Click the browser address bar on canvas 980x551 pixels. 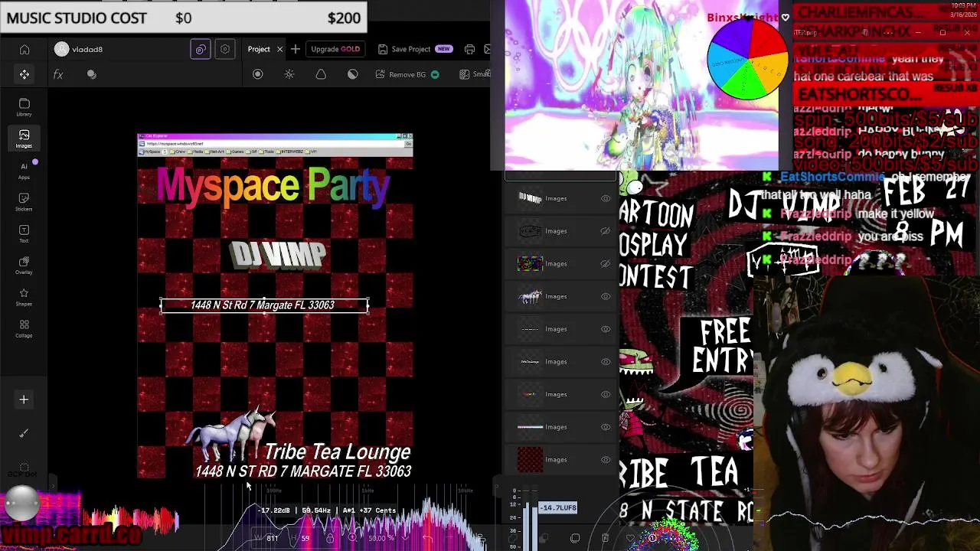(x=272, y=143)
